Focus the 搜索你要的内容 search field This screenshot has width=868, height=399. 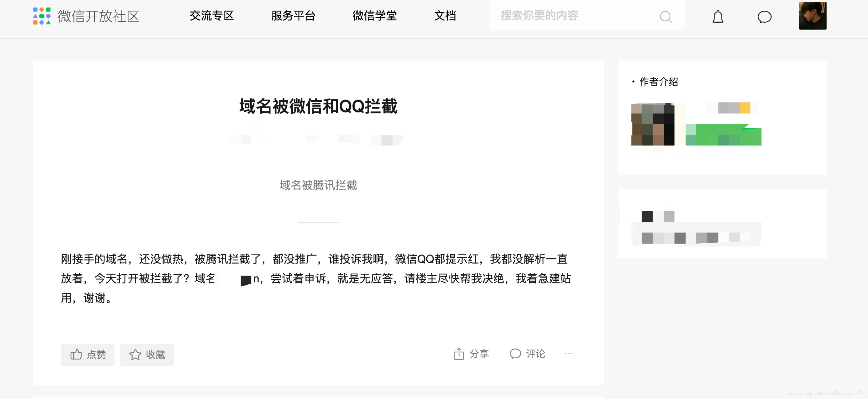coord(587,15)
